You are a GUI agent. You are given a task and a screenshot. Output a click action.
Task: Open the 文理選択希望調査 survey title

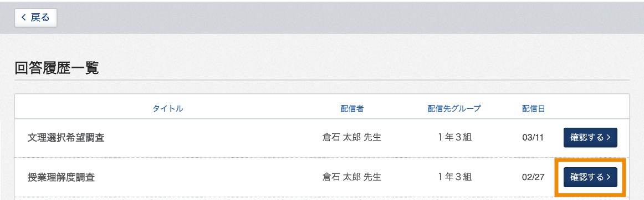coord(66,137)
